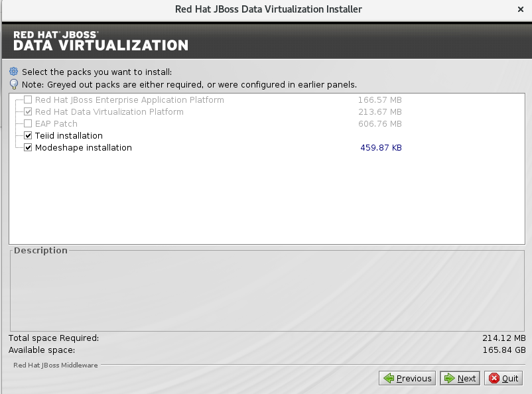Click the greyed EAP Patch checkbox
Image resolution: width=532 pixels, height=394 pixels.
[28, 123]
